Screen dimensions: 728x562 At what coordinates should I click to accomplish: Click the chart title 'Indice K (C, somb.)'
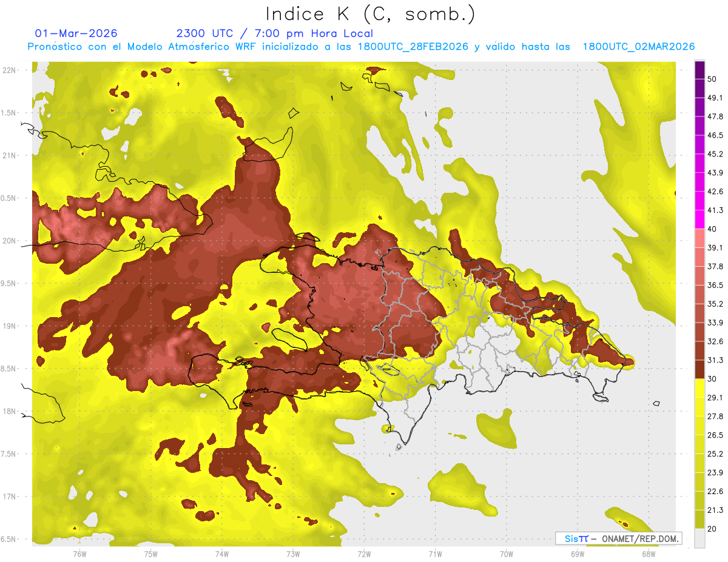click(370, 15)
